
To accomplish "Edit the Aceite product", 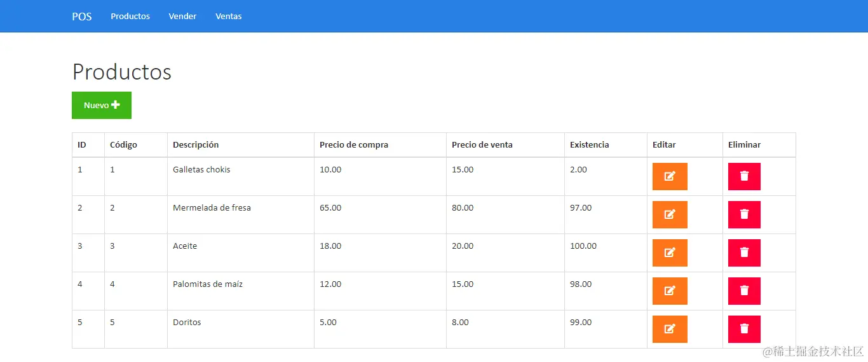I will tap(670, 253).
